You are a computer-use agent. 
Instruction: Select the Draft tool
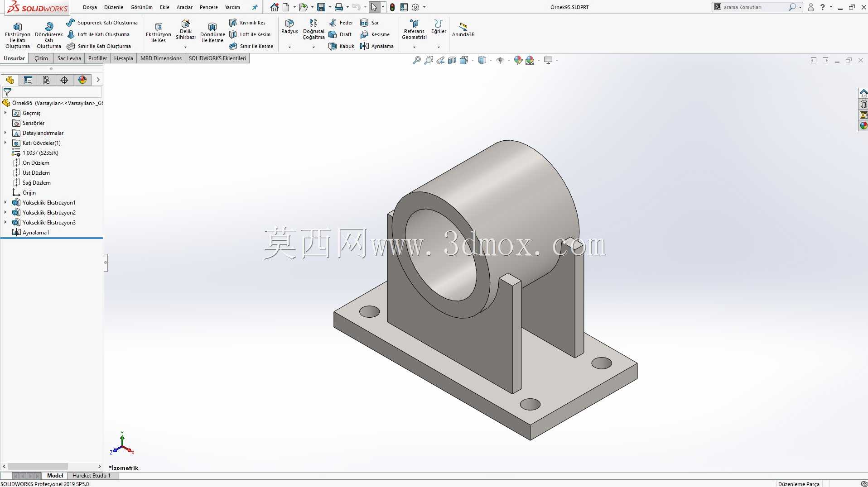pyautogui.click(x=340, y=34)
